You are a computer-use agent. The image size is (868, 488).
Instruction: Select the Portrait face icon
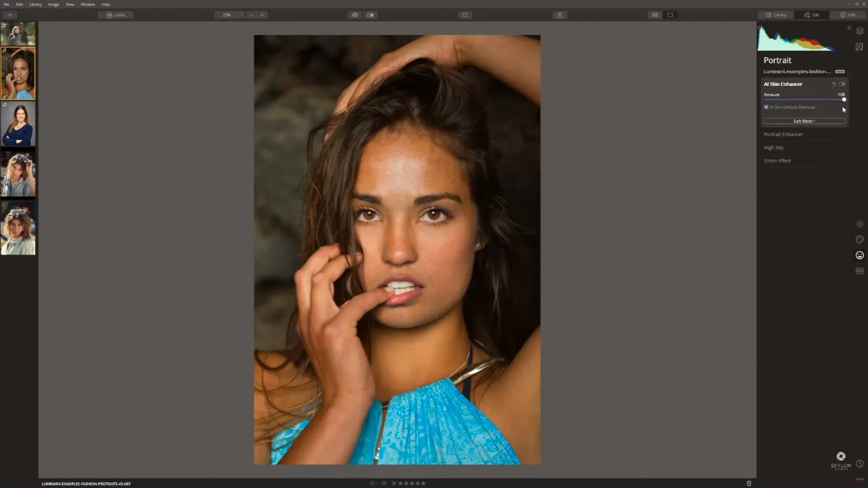[859, 255]
